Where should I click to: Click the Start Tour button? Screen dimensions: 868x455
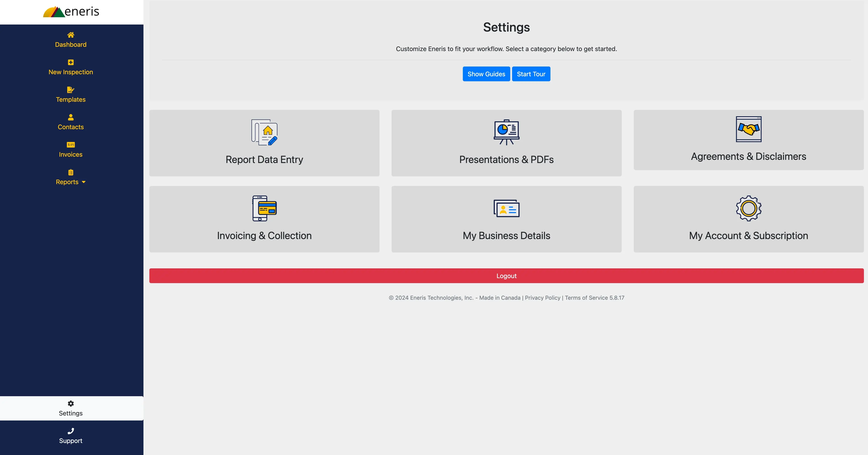531,74
